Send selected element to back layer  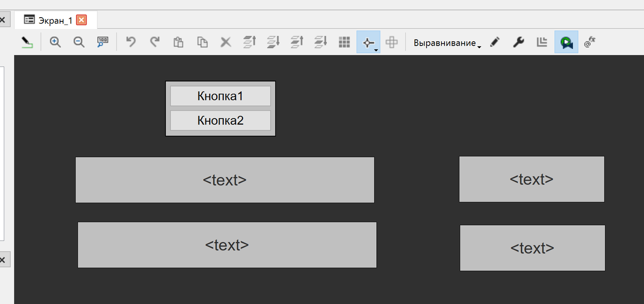(x=274, y=42)
